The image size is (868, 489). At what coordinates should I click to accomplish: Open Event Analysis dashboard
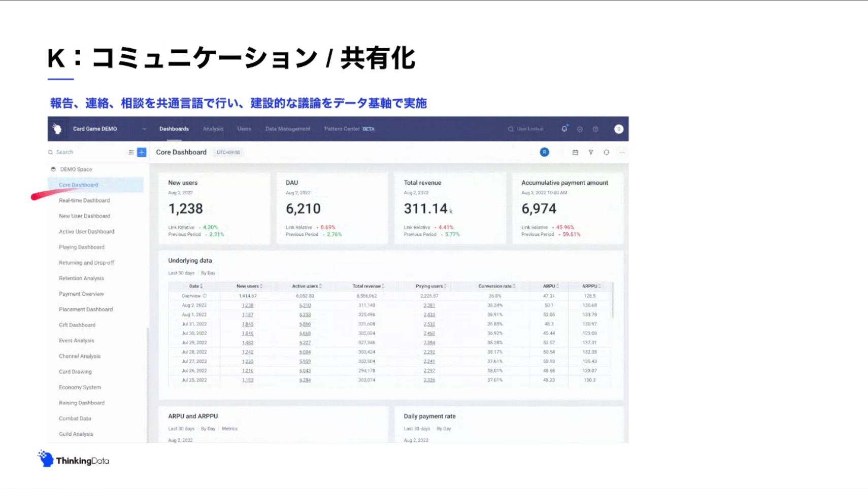tap(76, 341)
